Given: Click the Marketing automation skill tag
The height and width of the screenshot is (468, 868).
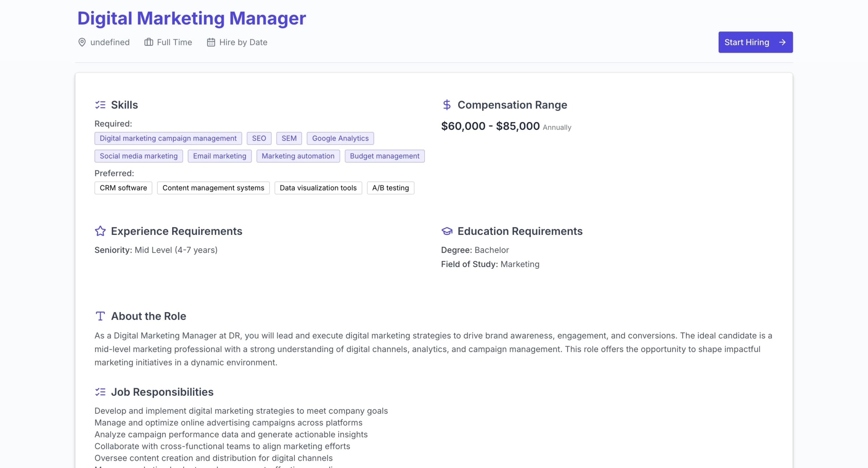Looking at the screenshot, I should tap(298, 156).
